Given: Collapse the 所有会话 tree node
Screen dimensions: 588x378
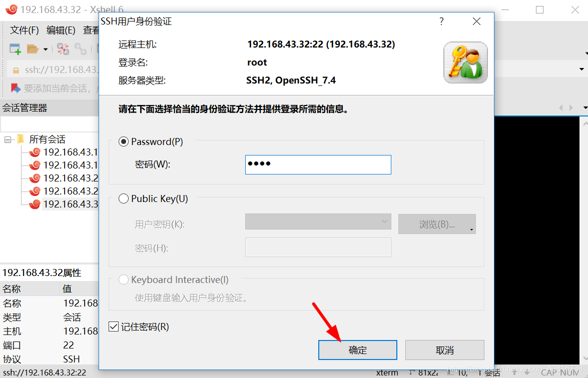Looking at the screenshot, I should (x=8, y=139).
